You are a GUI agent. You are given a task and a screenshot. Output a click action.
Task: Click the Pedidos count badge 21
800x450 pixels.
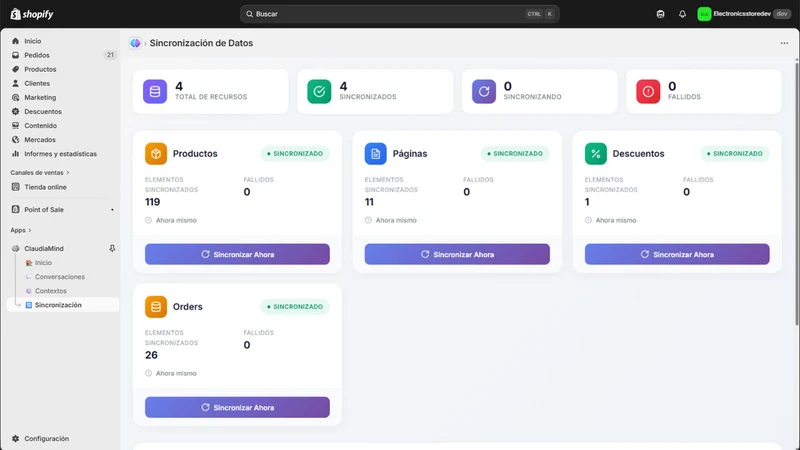110,55
